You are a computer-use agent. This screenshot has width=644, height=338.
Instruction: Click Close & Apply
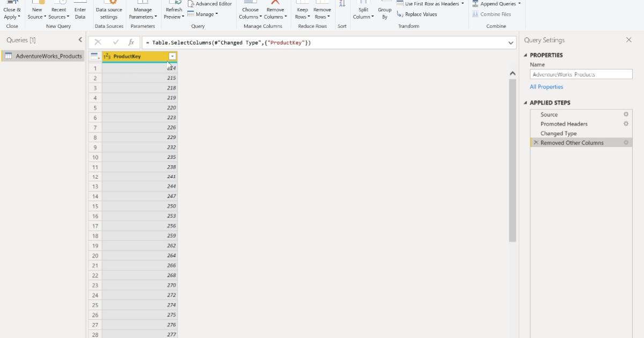click(12, 9)
